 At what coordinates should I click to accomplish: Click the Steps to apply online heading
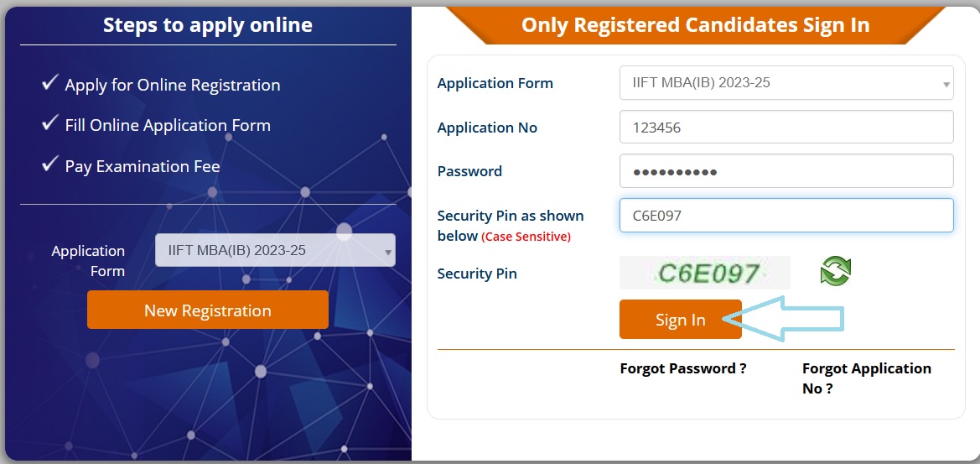208,25
